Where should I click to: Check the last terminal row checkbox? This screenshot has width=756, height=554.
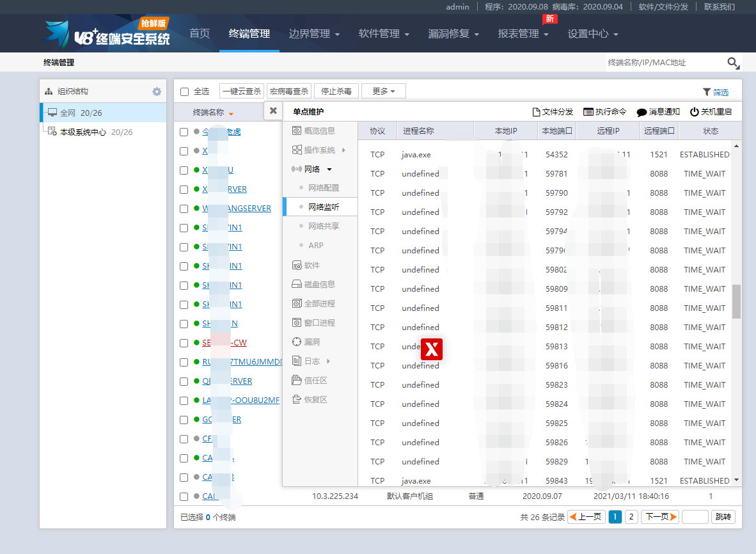(x=184, y=496)
